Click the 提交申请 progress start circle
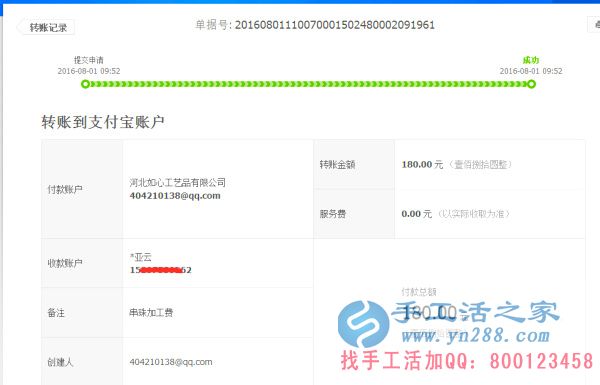 pyautogui.click(x=85, y=84)
